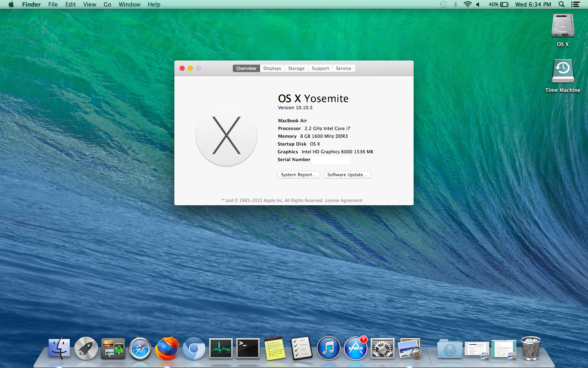
Task: Switch to the Support tab
Action: coord(321,68)
